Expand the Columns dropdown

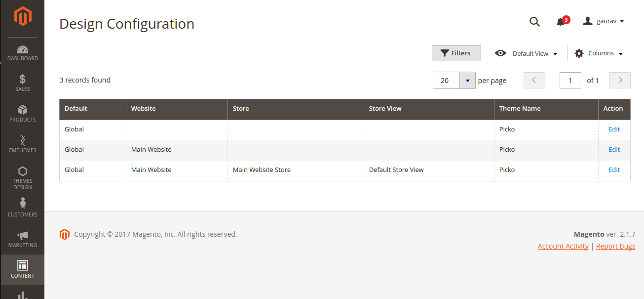point(599,53)
